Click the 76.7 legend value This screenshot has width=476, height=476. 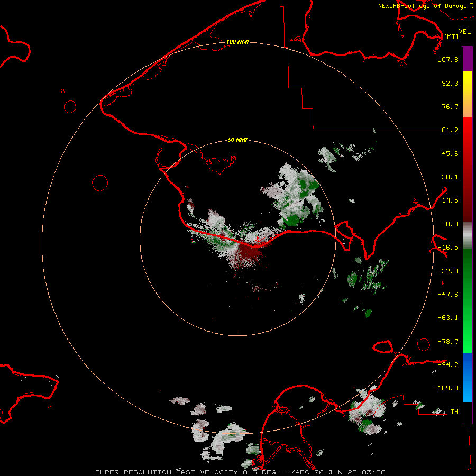(450, 106)
